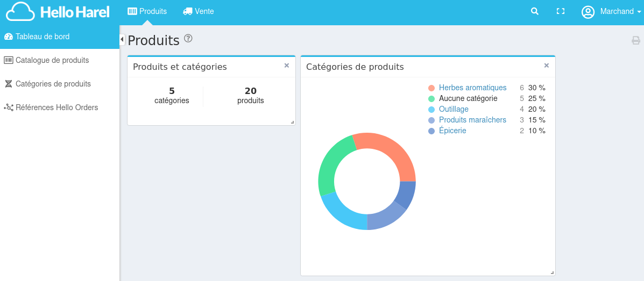Switch to the Vente menu
Viewport: 644px width, 281px height.
(199, 11)
